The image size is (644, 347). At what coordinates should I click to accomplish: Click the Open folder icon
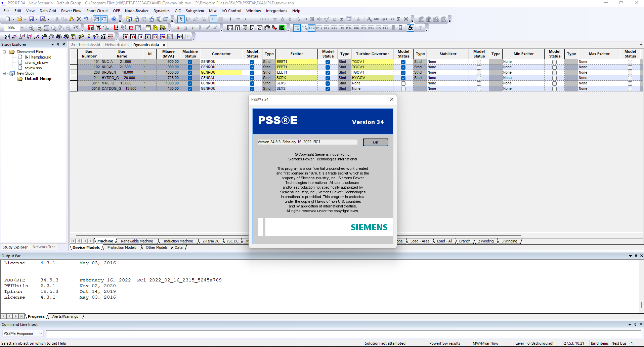pyautogui.click(x=19, y=19)
